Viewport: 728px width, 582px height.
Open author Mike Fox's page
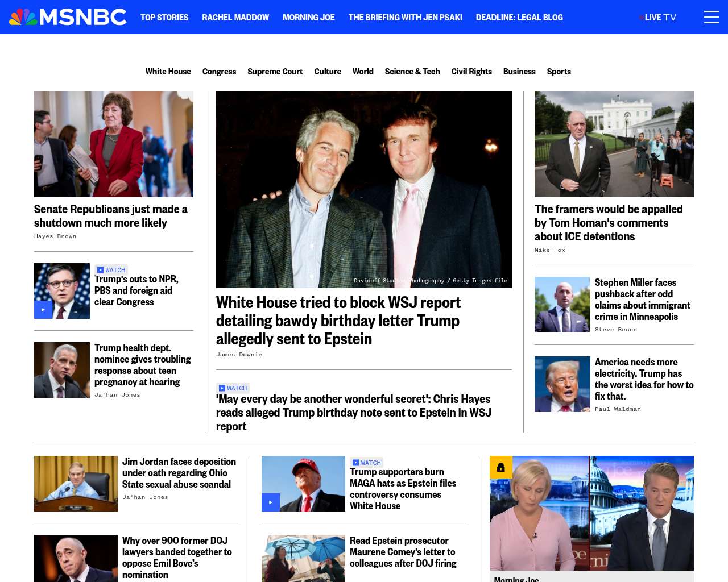(x=550, y=250)
